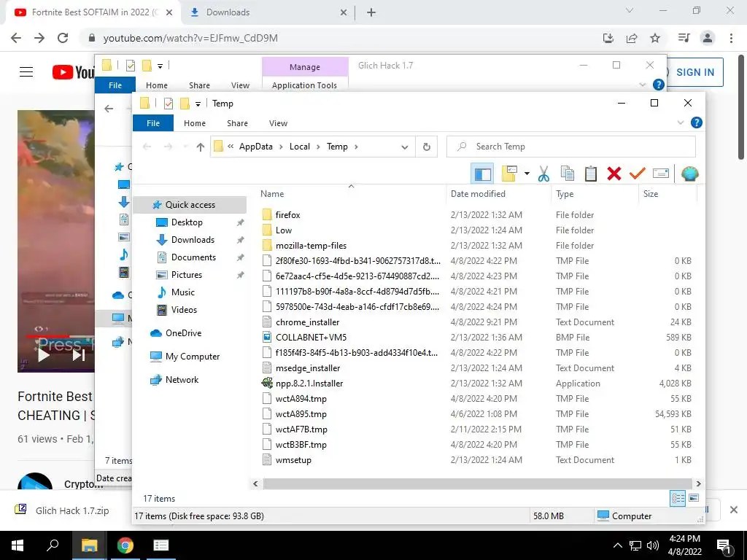The height and width of the screenshot is (560, 747).
Task: Select the COLLABNET+VM5 BMP file
Action: 311,338
